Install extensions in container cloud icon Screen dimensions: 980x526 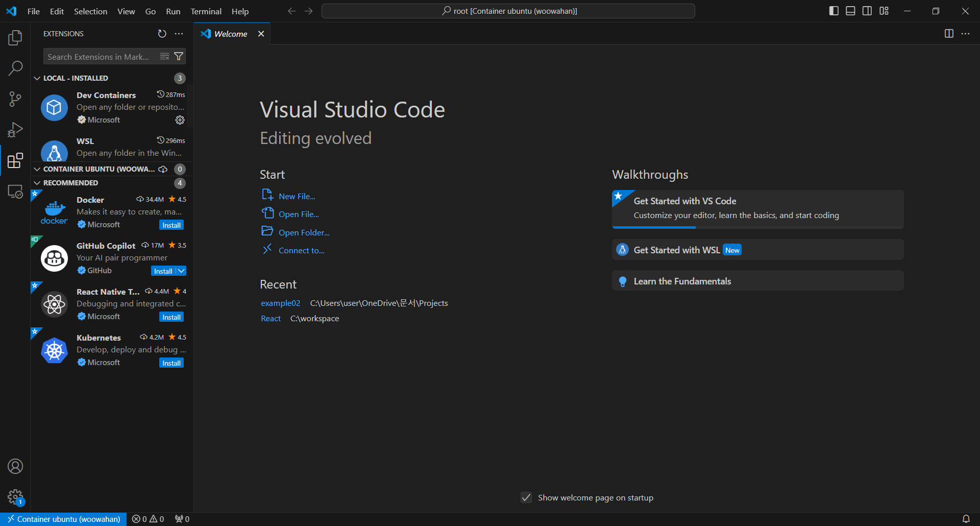point(163,169)
